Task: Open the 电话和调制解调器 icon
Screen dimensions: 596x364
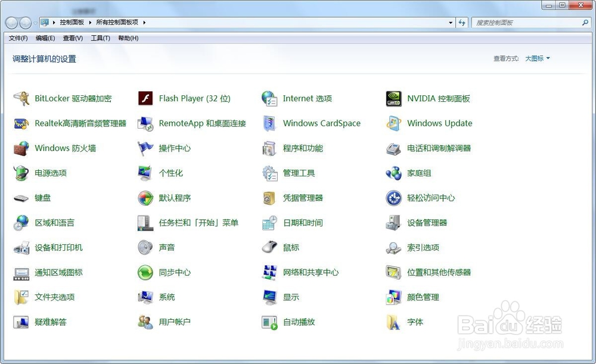Action: point(393,148)
